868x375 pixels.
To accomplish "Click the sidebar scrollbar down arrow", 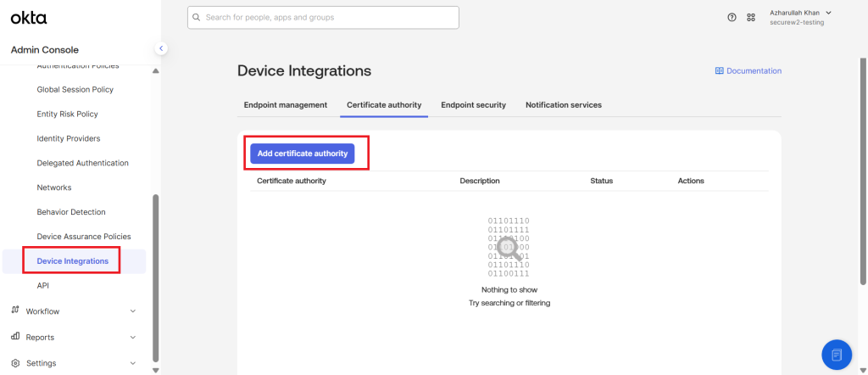I will pyautogui.click(x=155, y=370).
